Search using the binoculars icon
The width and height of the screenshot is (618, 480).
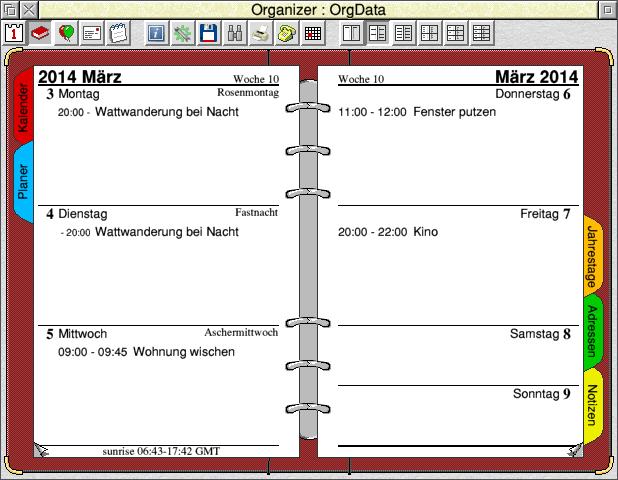click(235, 33)
